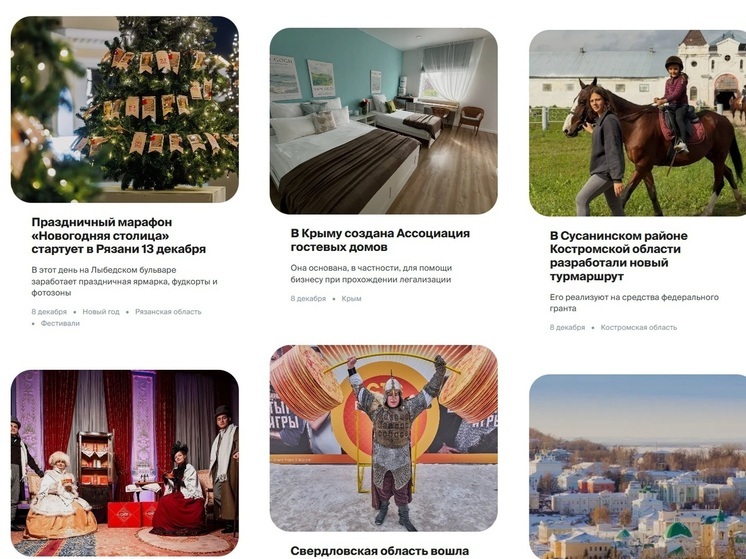This screenshot has height=559, width=746.
Task: Click the horse riding photo
Action: (x=638, y=123)
